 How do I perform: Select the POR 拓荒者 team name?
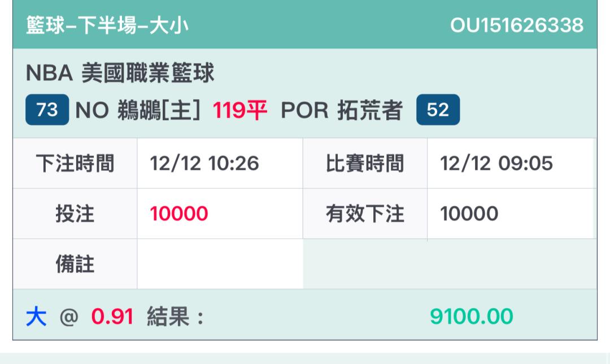point(341,109)
